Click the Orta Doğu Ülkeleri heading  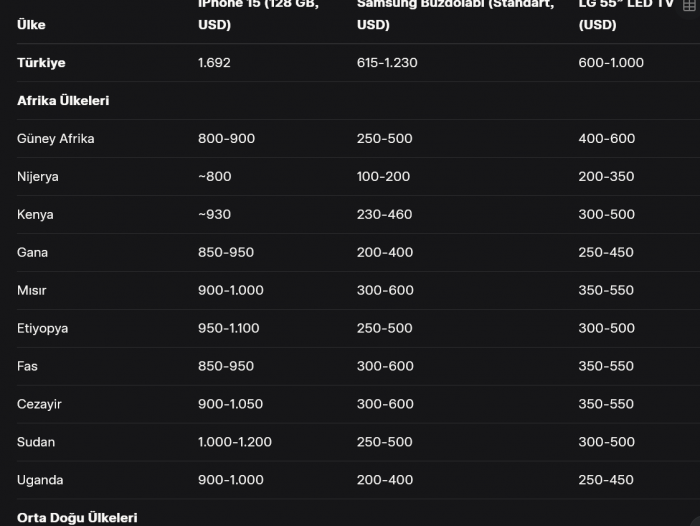click(77, 518)
